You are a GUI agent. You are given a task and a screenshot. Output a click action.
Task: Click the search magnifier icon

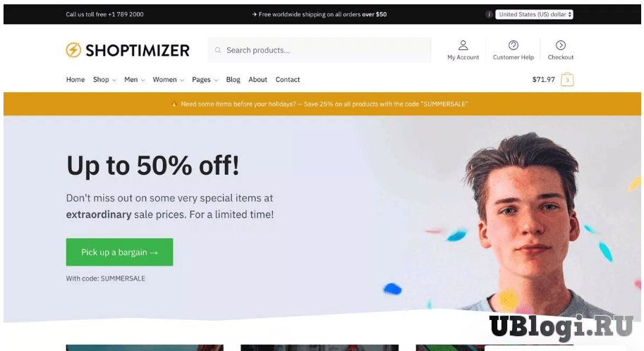pos(218,50)
